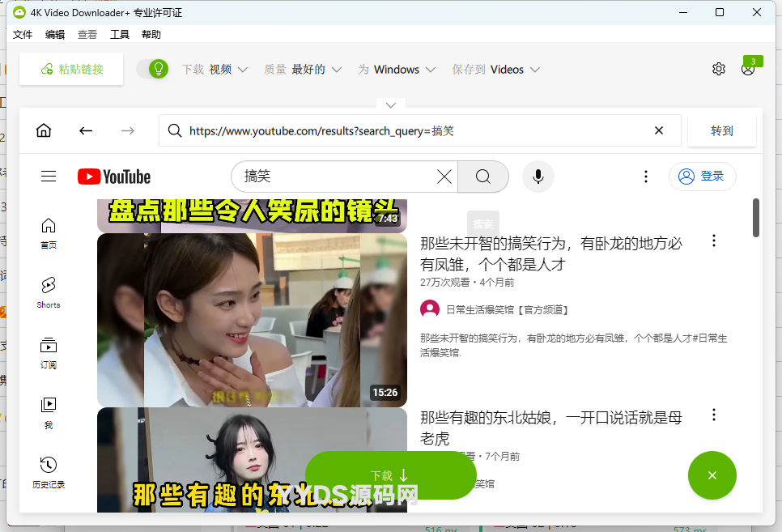Click the YouTube search magnifier button

pos(483,177)
